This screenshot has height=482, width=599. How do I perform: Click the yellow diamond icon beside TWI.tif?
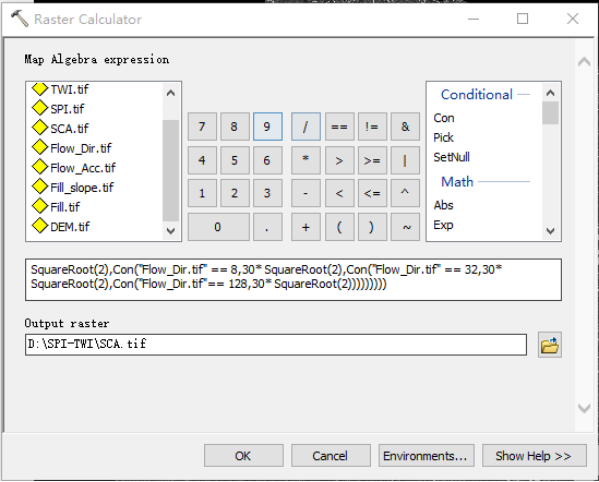pos(40,89)
